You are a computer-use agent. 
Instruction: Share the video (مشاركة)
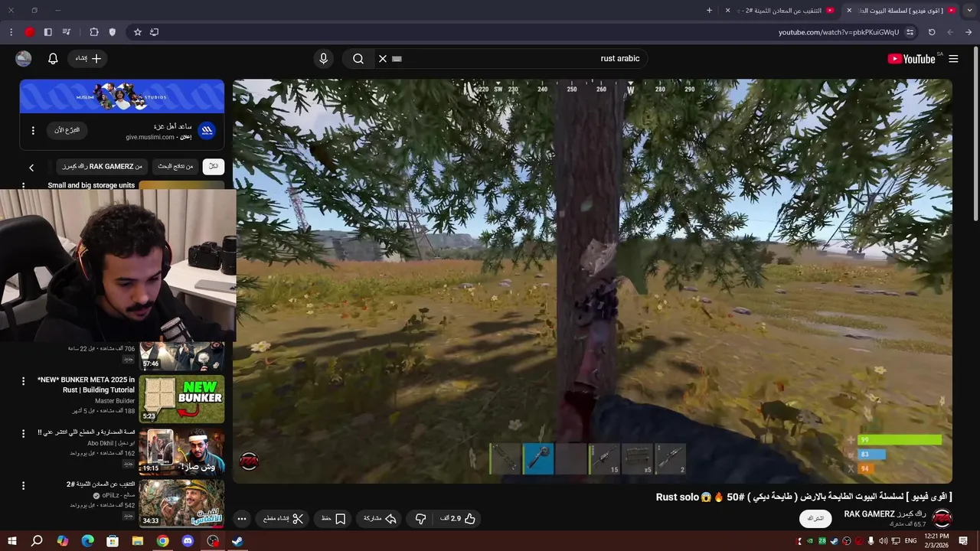click(380, 519)
